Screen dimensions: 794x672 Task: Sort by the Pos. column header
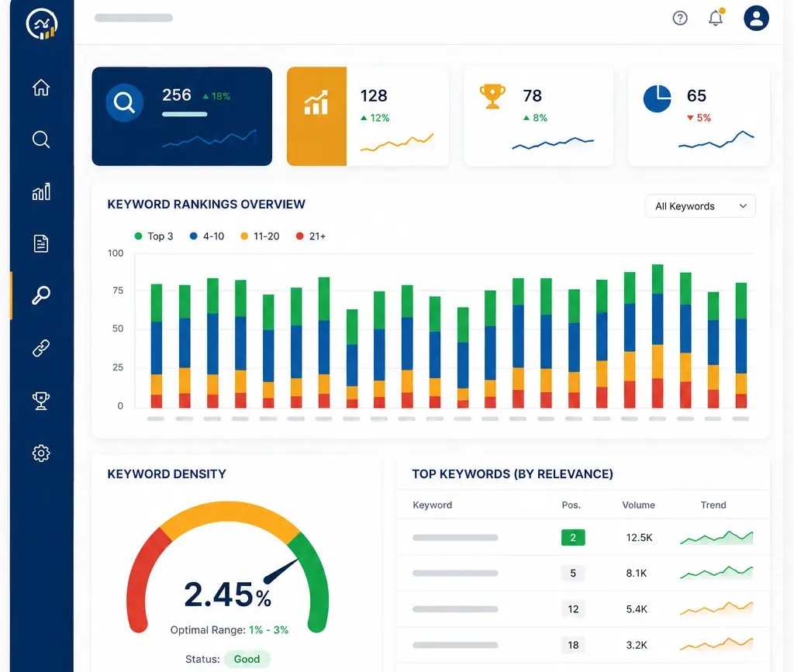(x=571, y=505)
